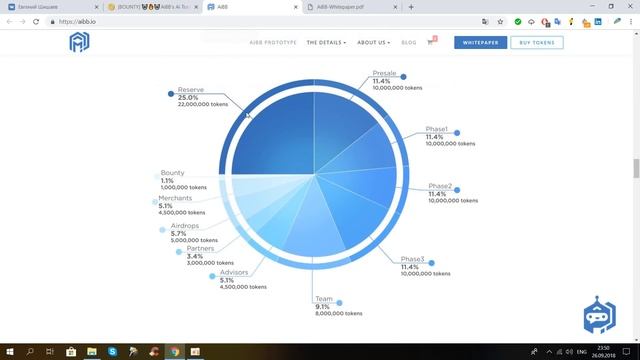Show hidden system tray icons

click(549, 351)
